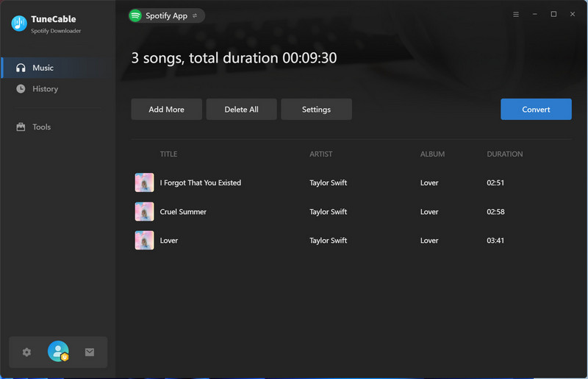This screenshot has width=588, height=379.
Task: Click the Spotify logo icon
Action: [135, 15]
